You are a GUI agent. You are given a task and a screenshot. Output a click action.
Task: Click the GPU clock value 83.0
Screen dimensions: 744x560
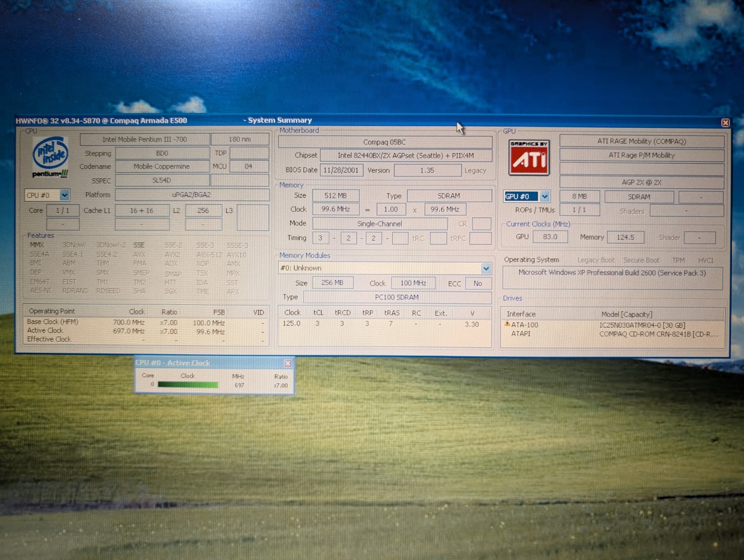click(550, 237)
